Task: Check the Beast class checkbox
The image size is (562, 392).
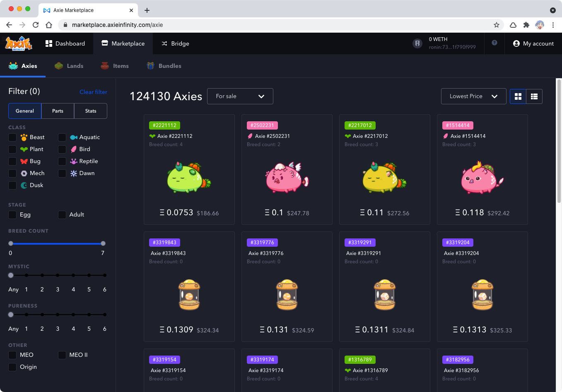Action: click(12, 137)
